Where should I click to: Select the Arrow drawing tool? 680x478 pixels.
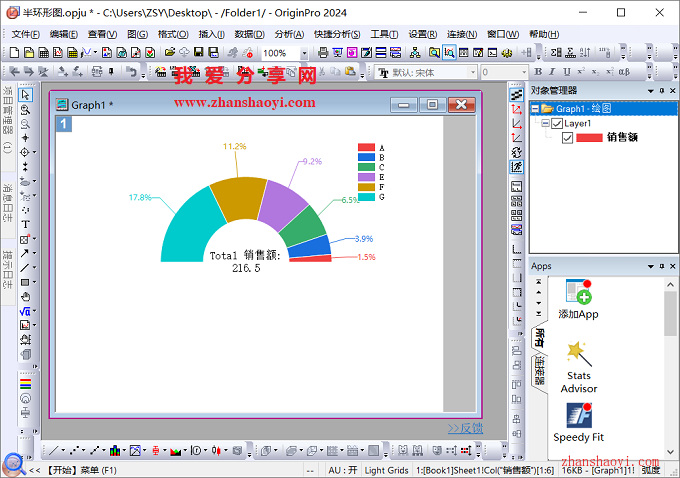[25, 253]
